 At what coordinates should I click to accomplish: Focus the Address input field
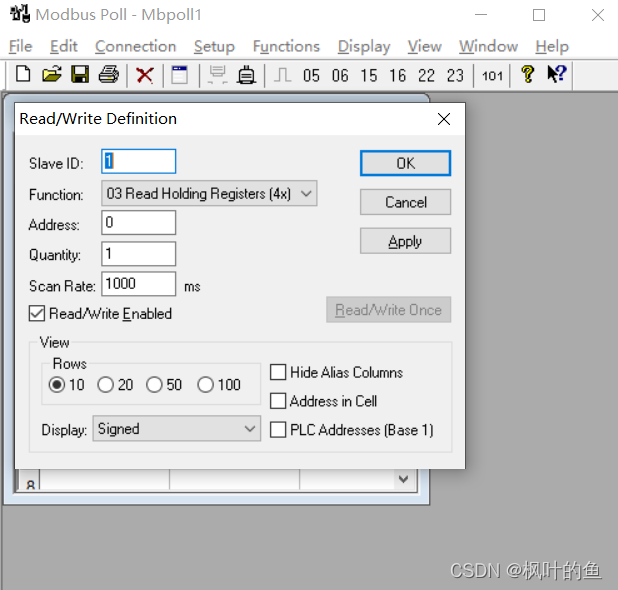(138, 223)
